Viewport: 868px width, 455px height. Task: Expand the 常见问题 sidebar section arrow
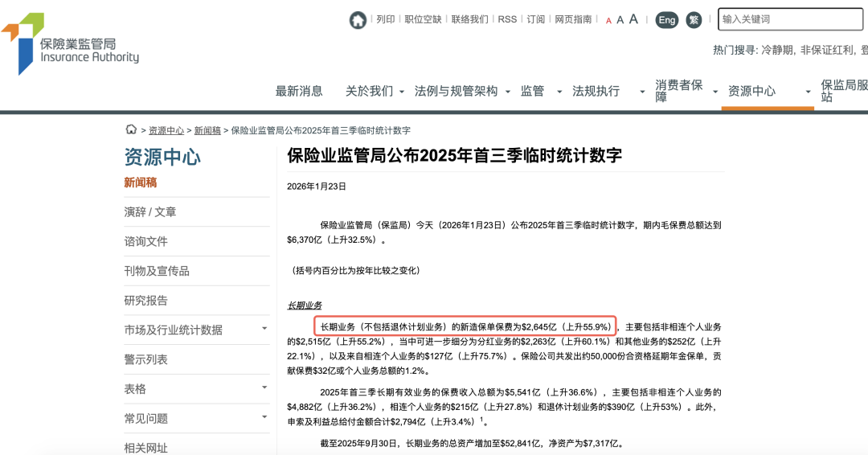click(264, 417)
